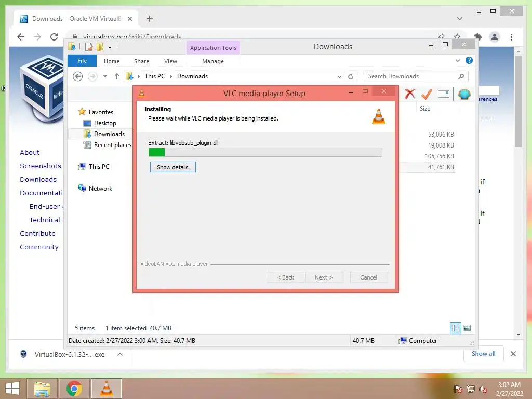Image resolution: width=532 pixels, height=399 pixels.
Task: Open Chrome extensions puzzle icon
Action: (x=478, y=37)
